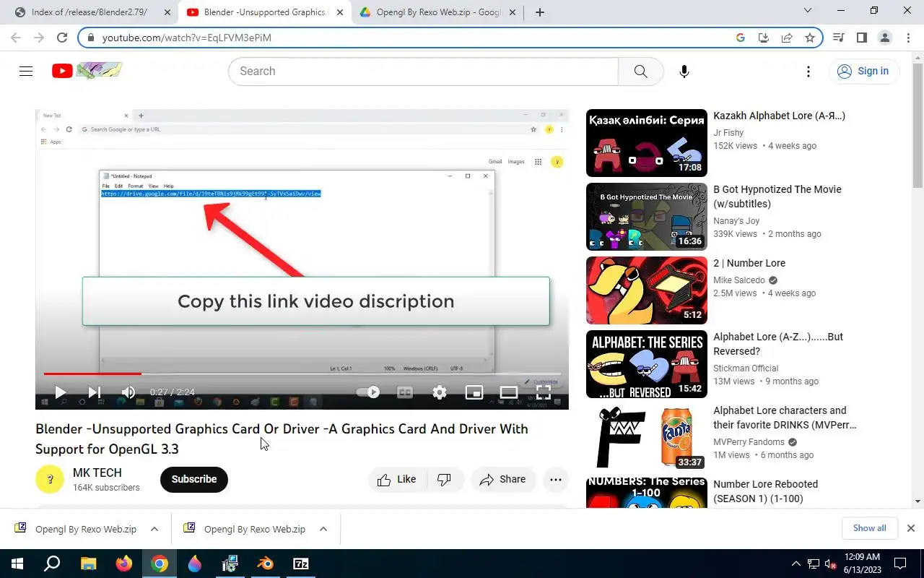Mute the video volume
This screenshot has height=578, width=924.
(x=128, y=392)
